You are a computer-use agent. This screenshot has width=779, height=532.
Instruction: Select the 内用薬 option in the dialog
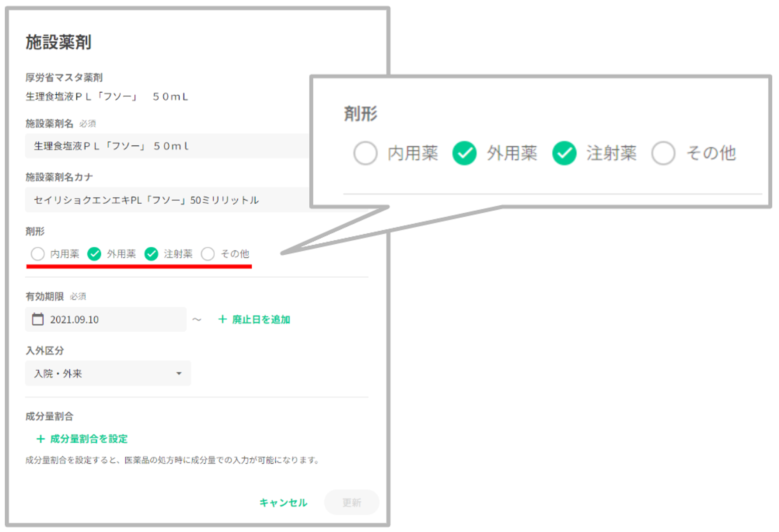coord(38,254)
